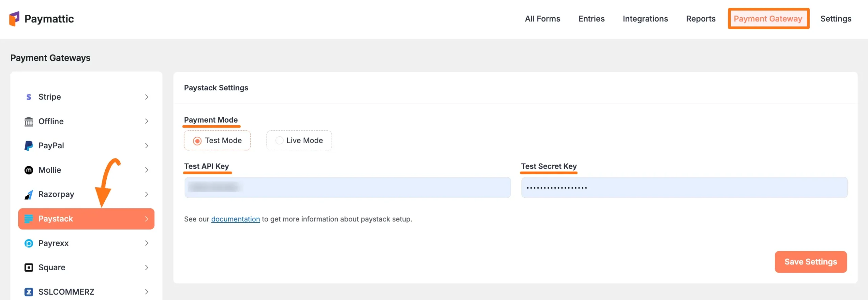The height and width of the screenshot is (300, 868).
Task: Expand the Paystack row chevron
Action: [146, 219]
